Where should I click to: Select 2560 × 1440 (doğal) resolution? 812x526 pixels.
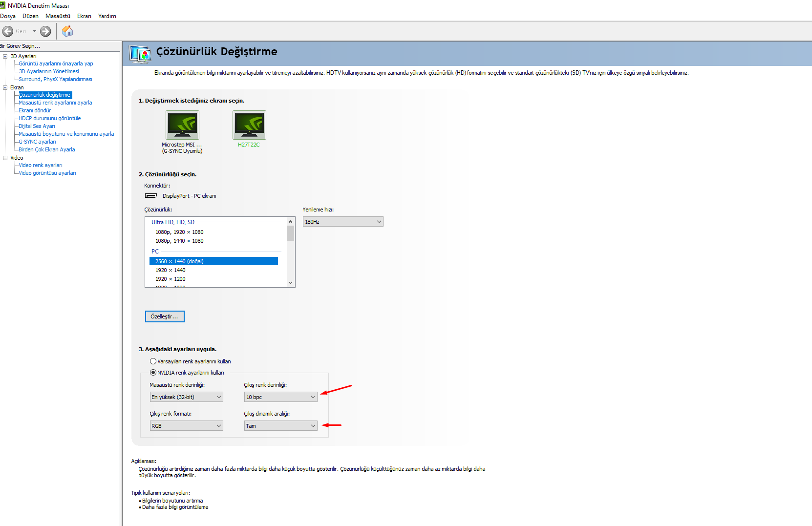pyautogui.click(x=214, y=261)
